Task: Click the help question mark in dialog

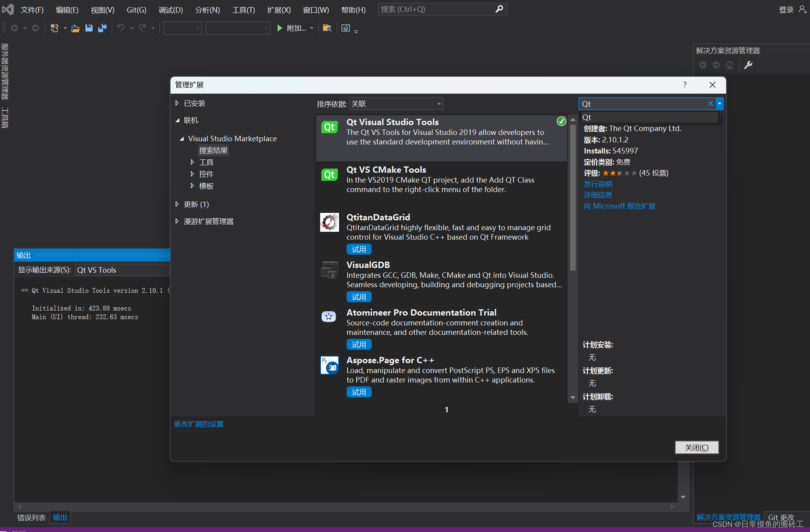Action: coord(685,85)
